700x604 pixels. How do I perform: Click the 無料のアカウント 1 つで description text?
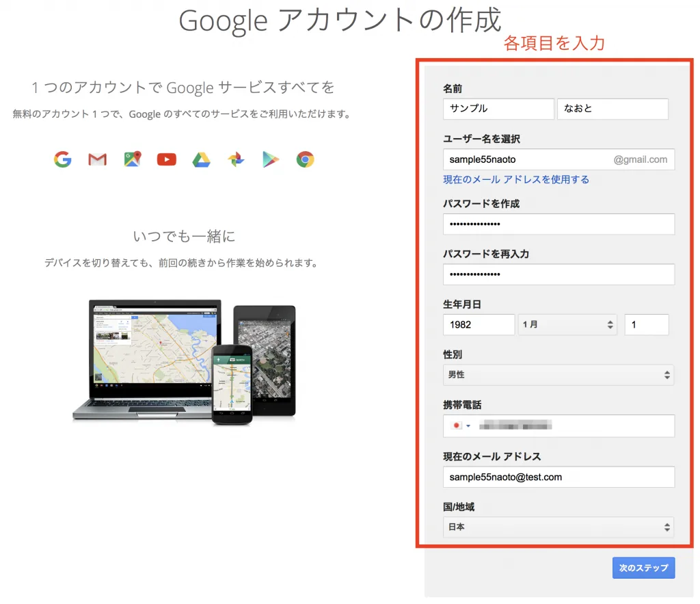pyautogui.click(x=182, y=114)
